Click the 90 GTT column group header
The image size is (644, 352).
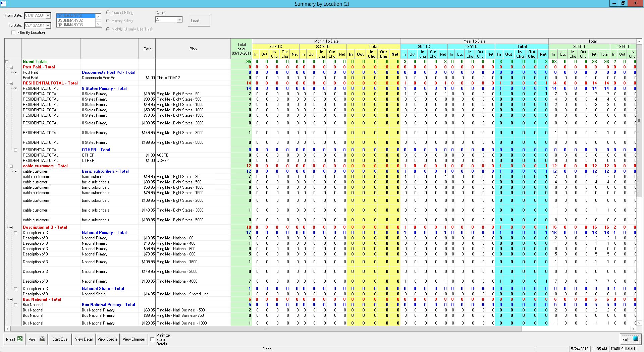(x=579, y=46)
